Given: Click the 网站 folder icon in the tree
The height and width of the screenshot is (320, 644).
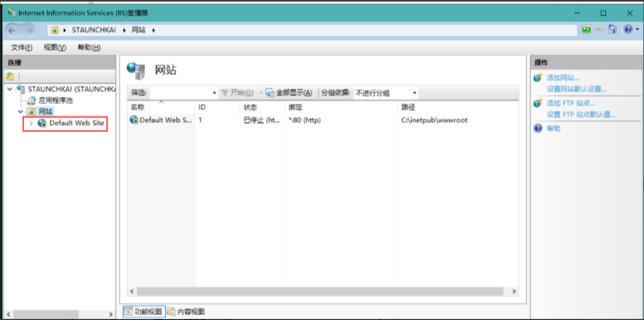Looking at the screenshot, I should click(x=32, y=112).
